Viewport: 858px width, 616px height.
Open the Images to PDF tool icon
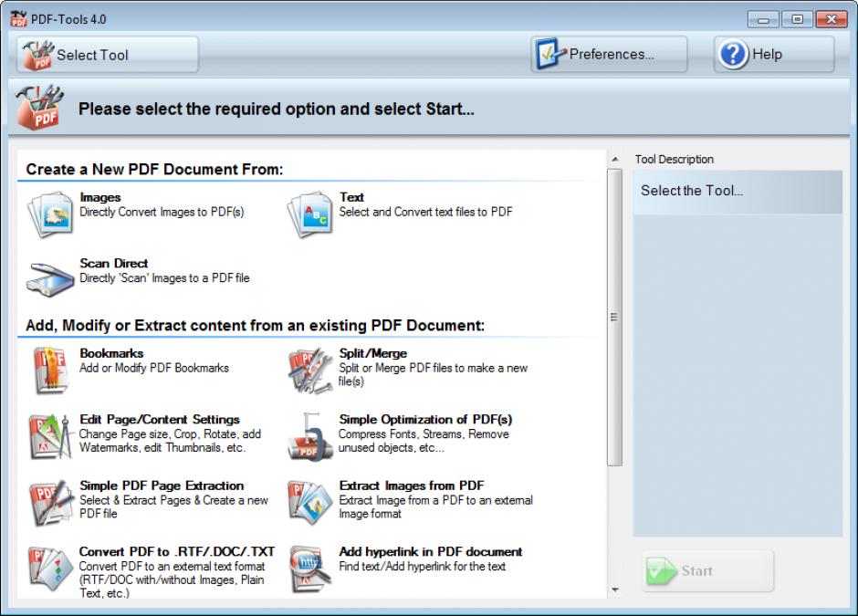(50, 214)
